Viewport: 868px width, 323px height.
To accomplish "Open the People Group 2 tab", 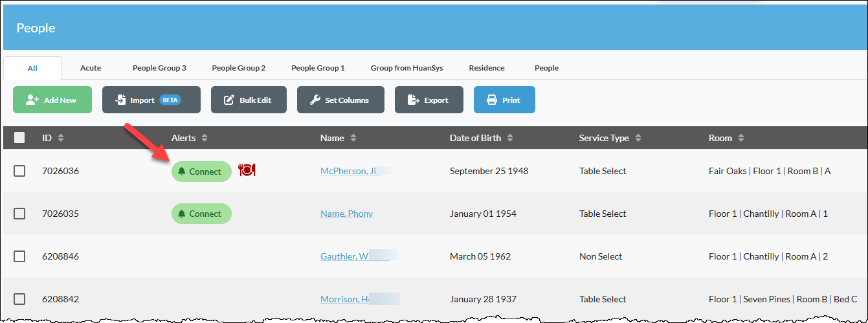I will pyautogui.click(x=239, y=68).
